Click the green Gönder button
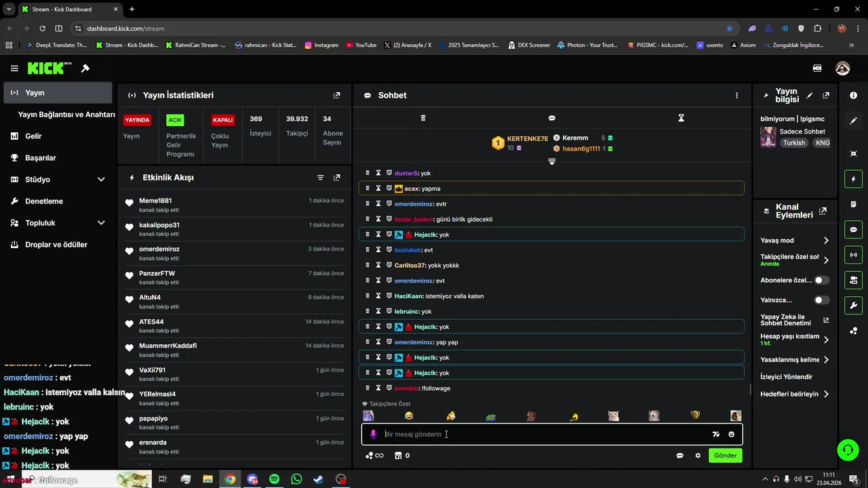The height and width of the screenshot is (488, 868). (x=725, y=455)
